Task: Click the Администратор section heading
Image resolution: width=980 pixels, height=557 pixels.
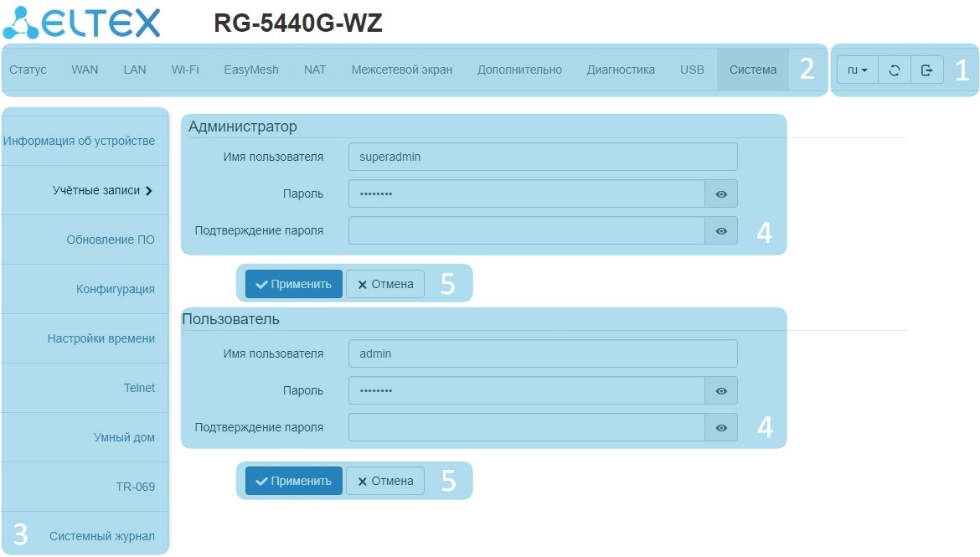Action: point(243,127)
